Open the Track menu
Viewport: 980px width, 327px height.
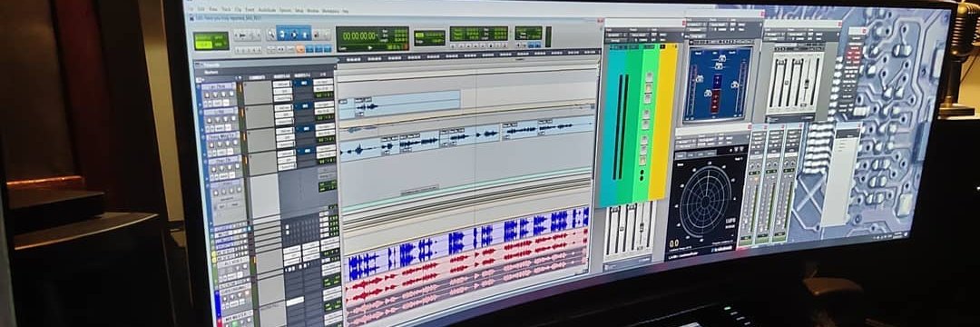pyautogui.click(x=226, y=9)
